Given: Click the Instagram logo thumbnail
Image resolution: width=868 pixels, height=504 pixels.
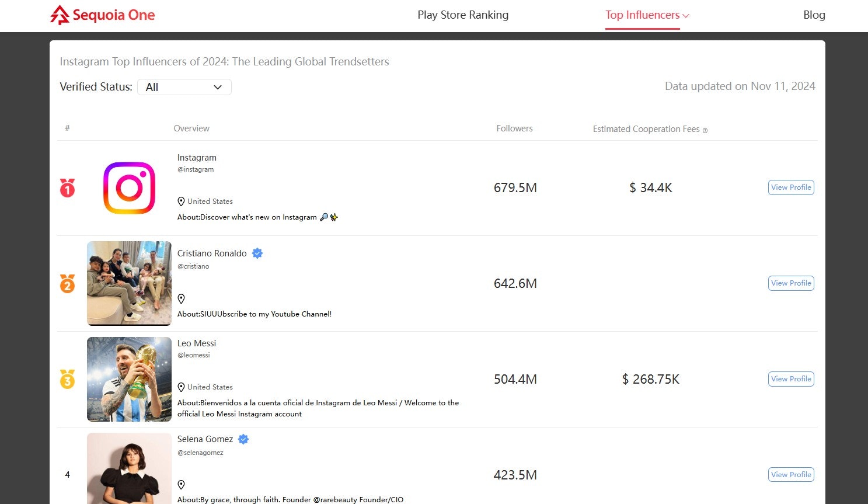Looking at the screenshot, I should pos(129,188).
